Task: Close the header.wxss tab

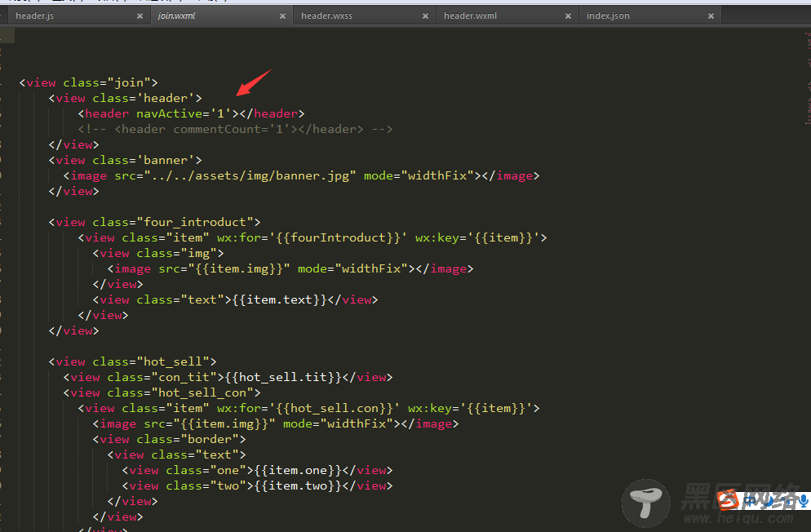Action: (425, 16)
